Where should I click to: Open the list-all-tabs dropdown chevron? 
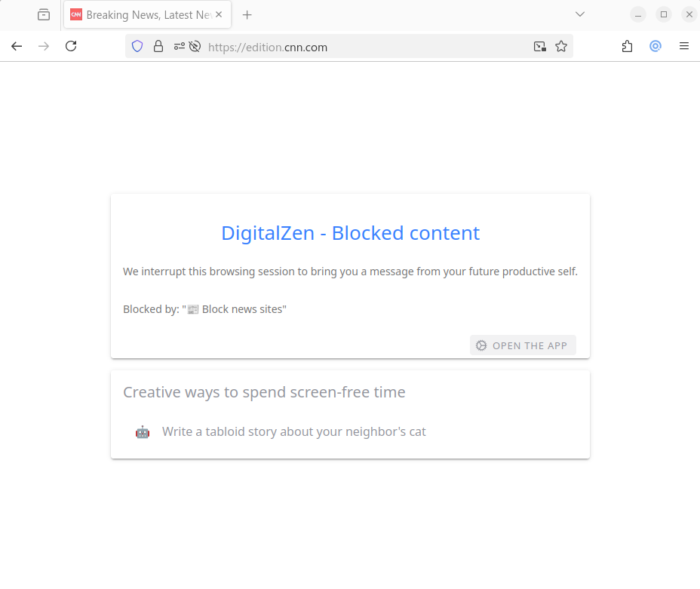(579, 14)
